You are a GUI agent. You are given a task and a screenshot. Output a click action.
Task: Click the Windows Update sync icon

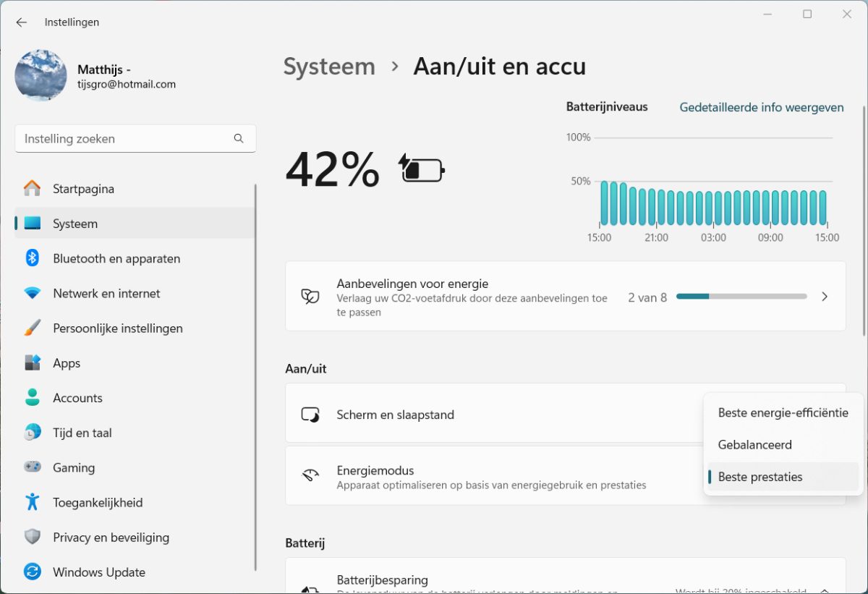click(x=33, y=572)
